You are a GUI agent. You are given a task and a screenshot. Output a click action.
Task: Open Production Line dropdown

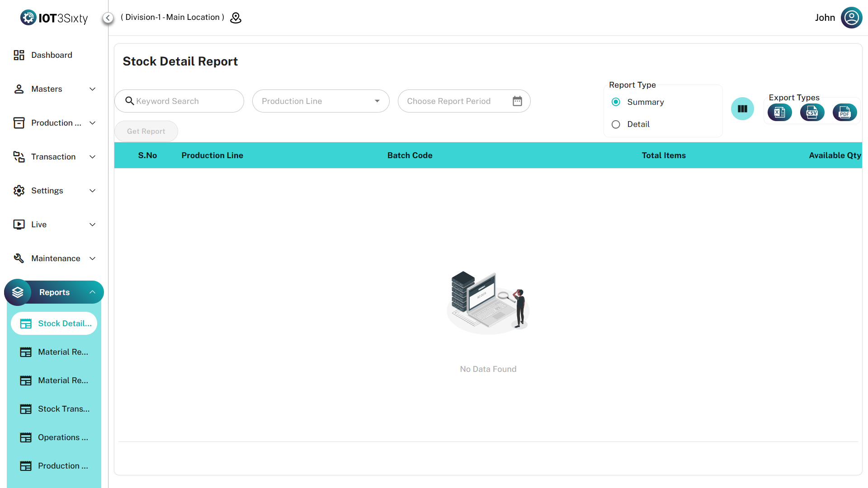(321, 101)
